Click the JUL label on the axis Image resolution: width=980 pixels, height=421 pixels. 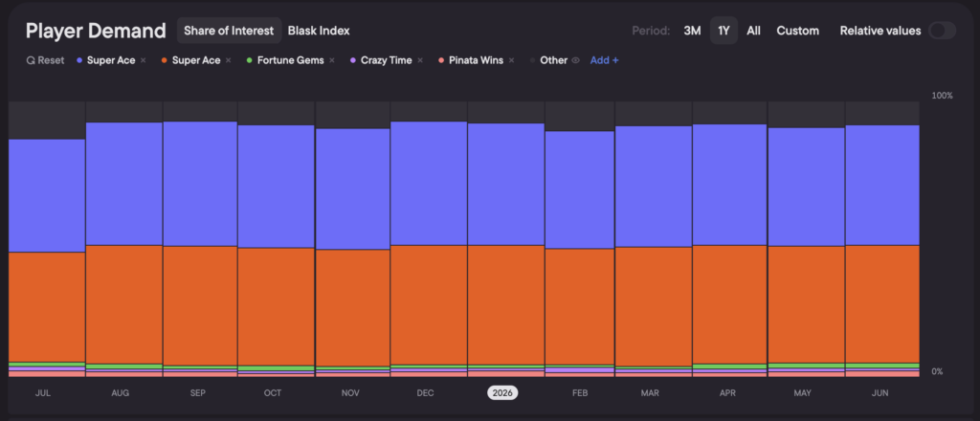coord(43,393)
